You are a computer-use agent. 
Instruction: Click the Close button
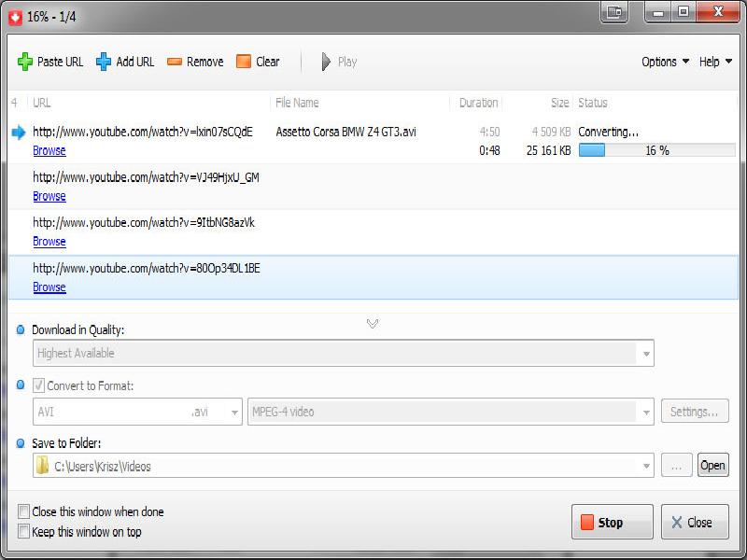[x=695, y=522]
